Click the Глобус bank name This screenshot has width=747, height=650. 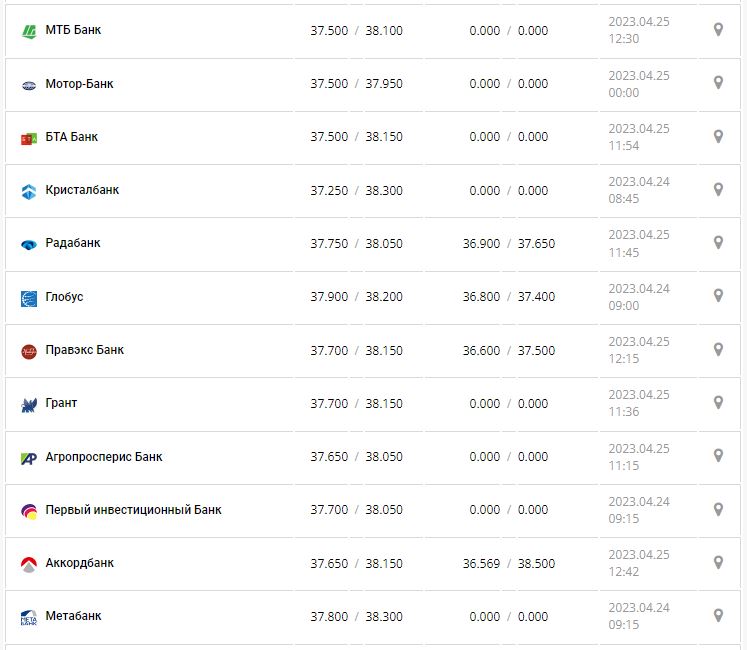point(64,297)
